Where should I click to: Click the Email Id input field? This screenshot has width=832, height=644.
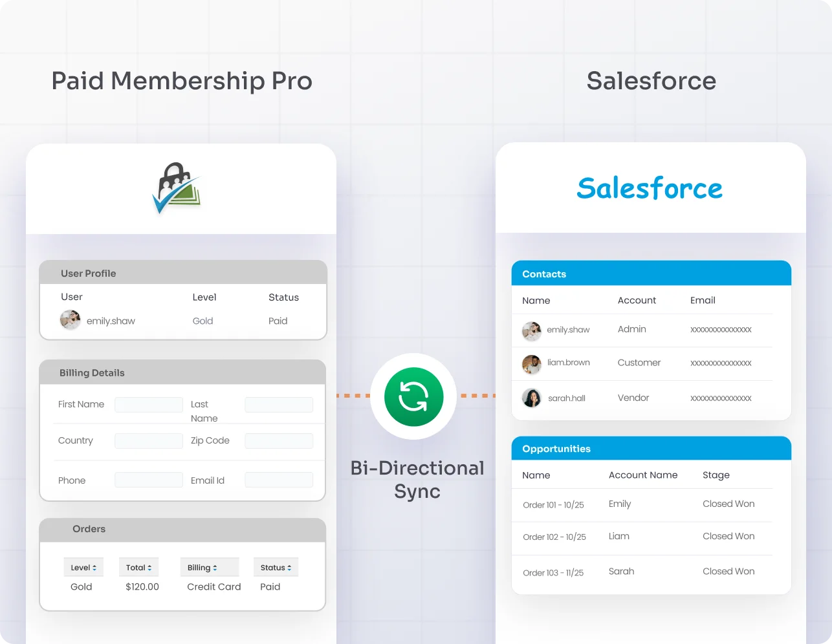279,480
